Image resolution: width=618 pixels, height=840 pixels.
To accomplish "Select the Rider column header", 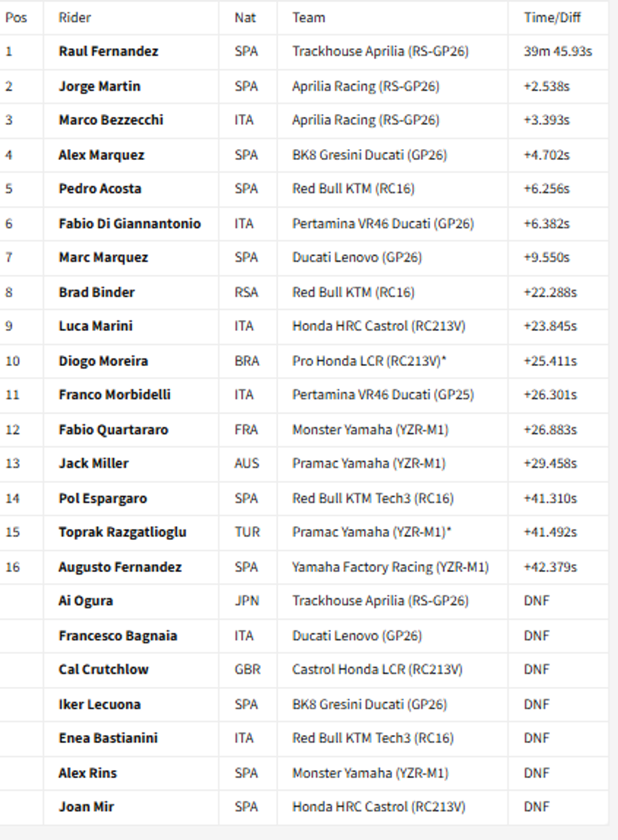I will (x=75, y=18).
